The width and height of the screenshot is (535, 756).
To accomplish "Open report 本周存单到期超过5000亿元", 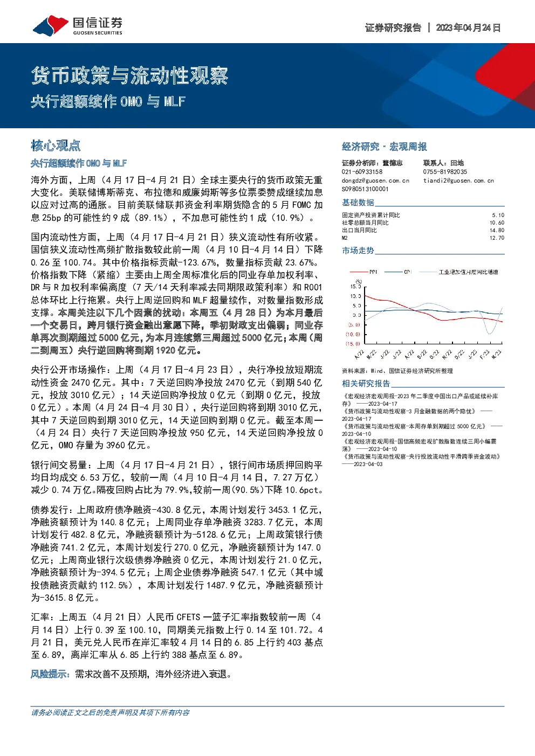I will tap(423, 430).
